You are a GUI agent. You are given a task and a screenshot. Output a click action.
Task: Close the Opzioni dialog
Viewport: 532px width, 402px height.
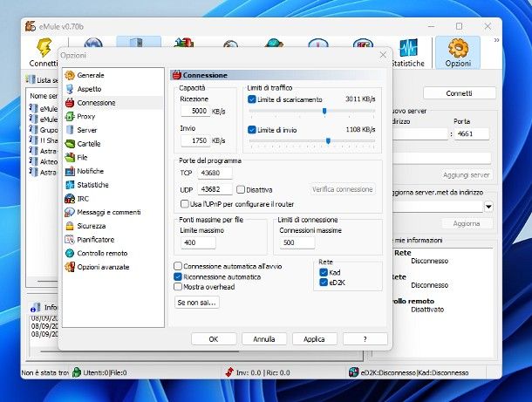tap(383, 55)
